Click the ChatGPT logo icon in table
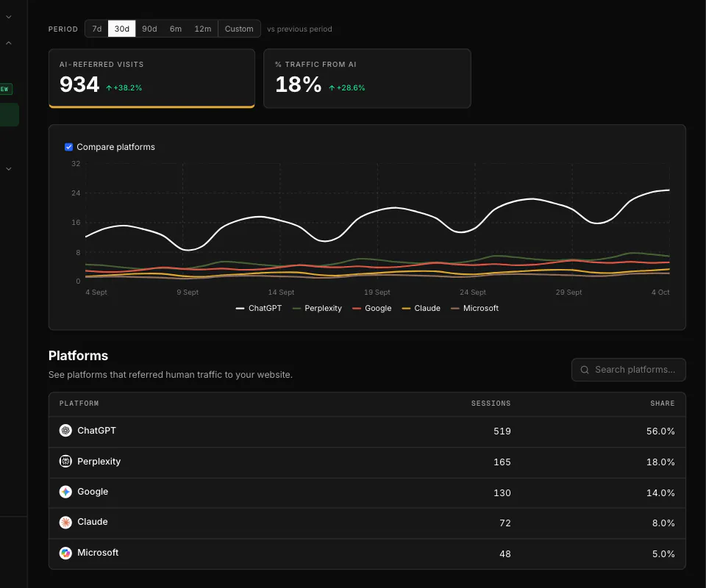The height and width of the screenshot is (588, 706). pos(65,431)
